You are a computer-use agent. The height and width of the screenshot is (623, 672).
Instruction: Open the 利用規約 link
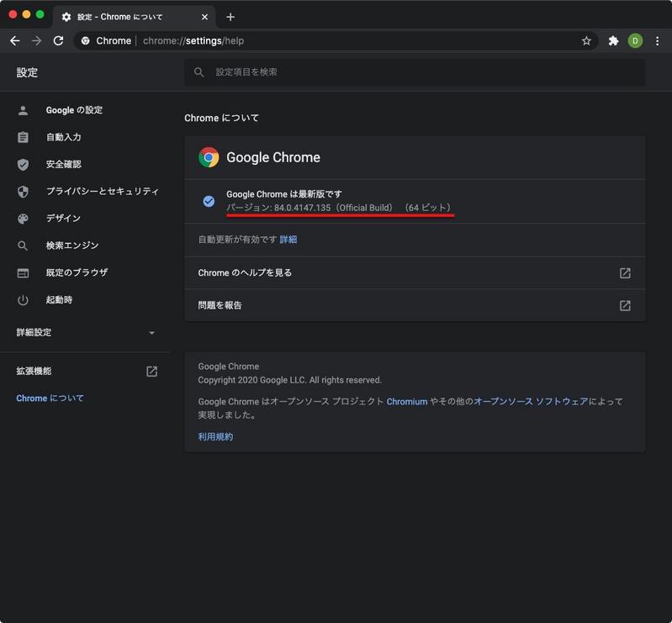coord(215,436)
